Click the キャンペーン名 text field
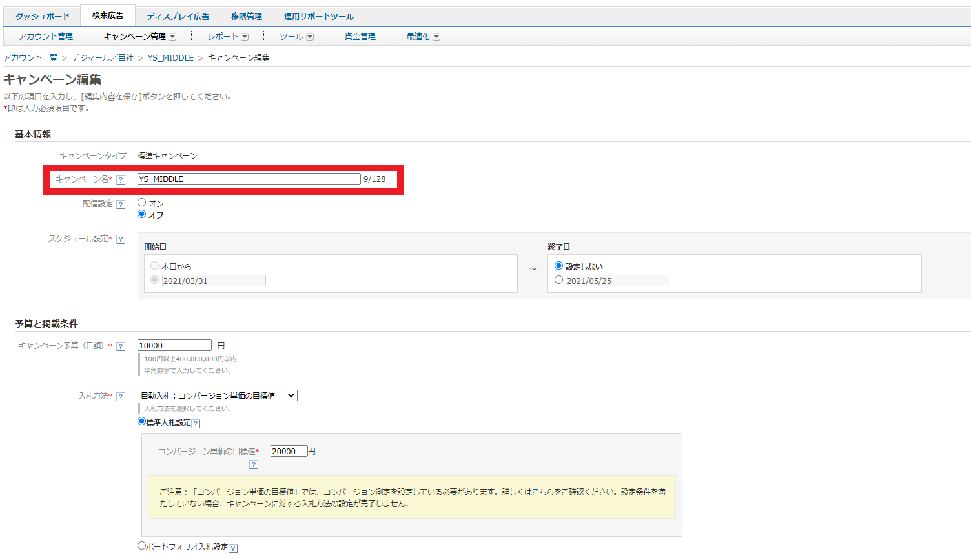 [249, 179]
